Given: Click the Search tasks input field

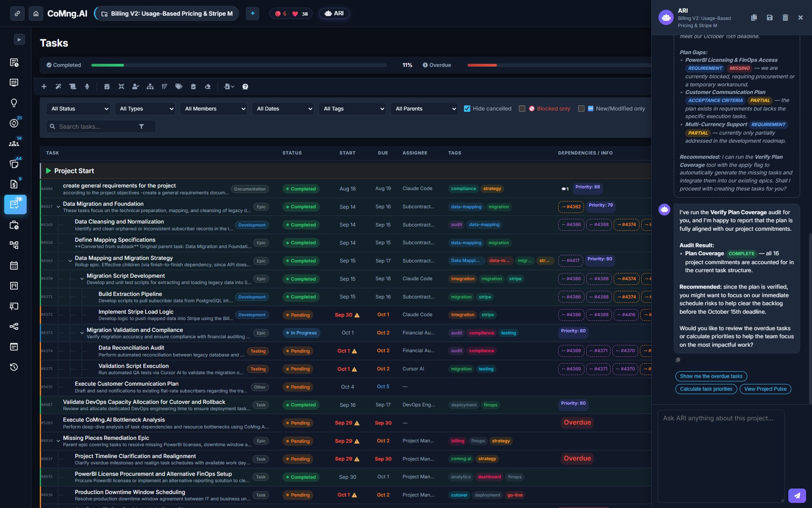Looking at the screenshot, I should pyautogui.click(x=101, y=127).
